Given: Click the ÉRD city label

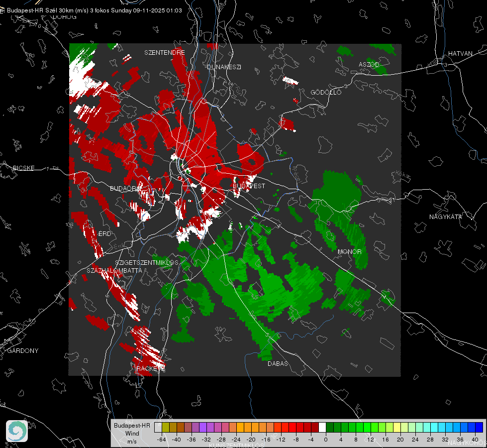Looking at the screenshot, I should 104,234.
